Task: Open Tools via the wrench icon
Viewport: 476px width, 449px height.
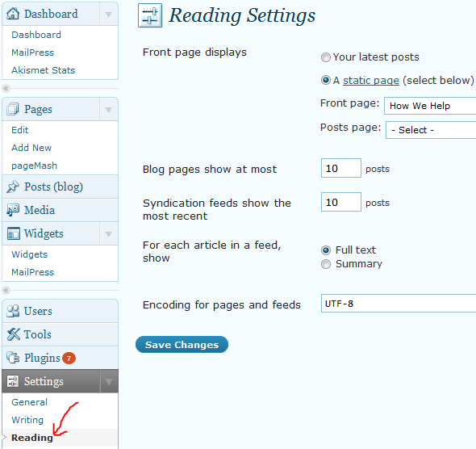Action: pos(14,334)
